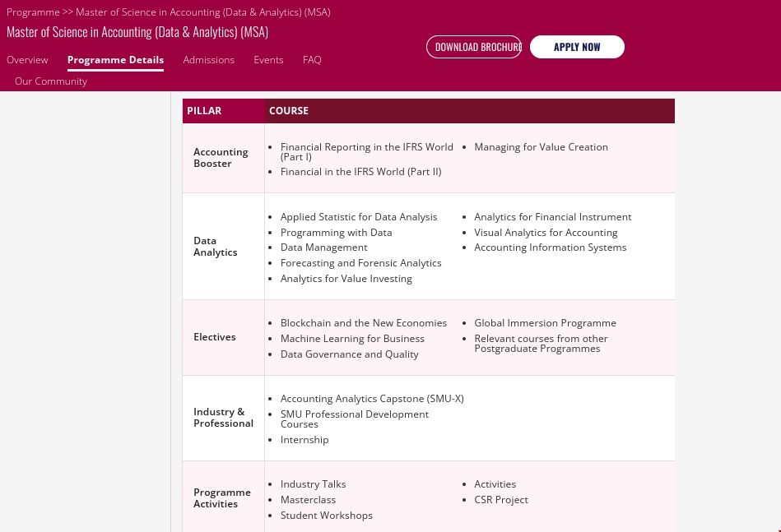Navigate to Our Community tab
This screenshot has height=532, width=781.
[51, 81]
